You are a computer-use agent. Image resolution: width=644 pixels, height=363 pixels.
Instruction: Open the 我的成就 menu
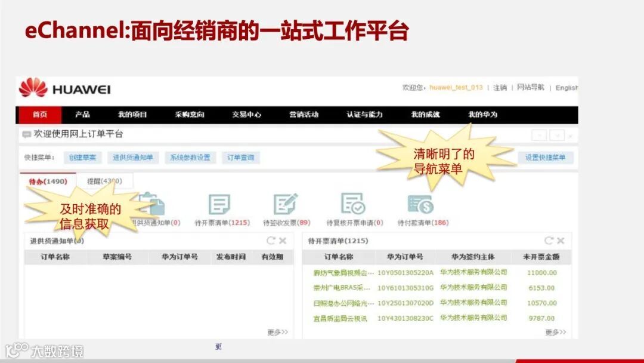426,115
